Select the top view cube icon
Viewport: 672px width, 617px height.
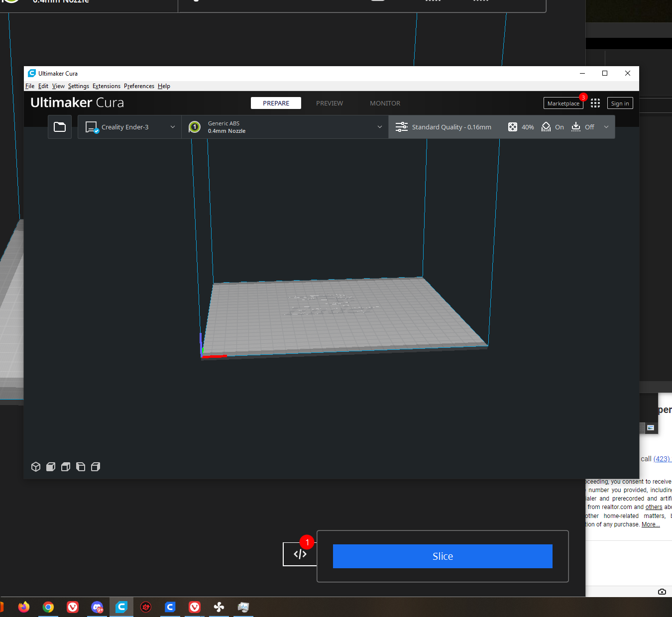click(x=66, y=467)
